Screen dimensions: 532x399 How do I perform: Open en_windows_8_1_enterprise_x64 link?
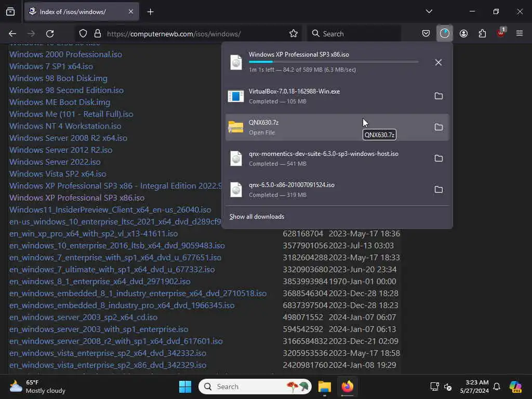click(100, 281)
